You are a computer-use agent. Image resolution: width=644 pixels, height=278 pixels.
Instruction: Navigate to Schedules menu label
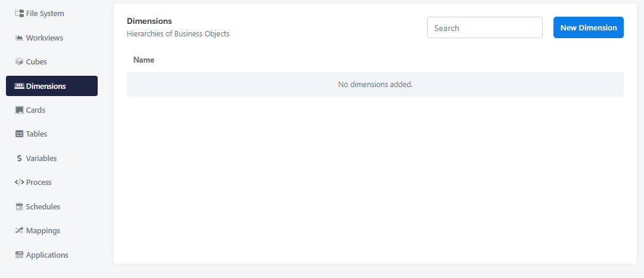(43, 207)
